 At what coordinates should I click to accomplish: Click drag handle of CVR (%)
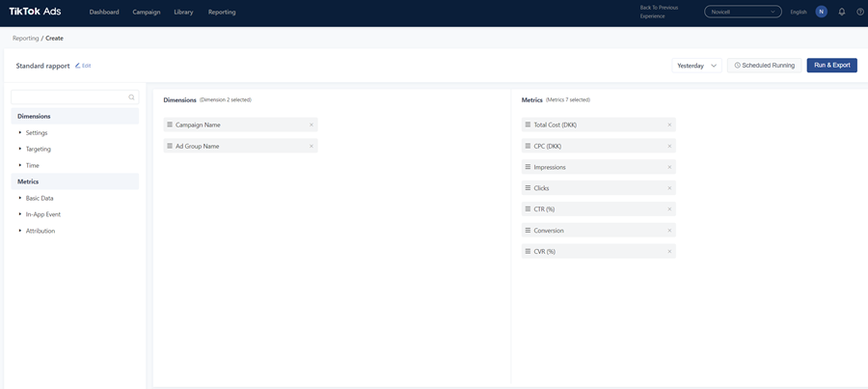pyautogui.click(x=529, y=251)
